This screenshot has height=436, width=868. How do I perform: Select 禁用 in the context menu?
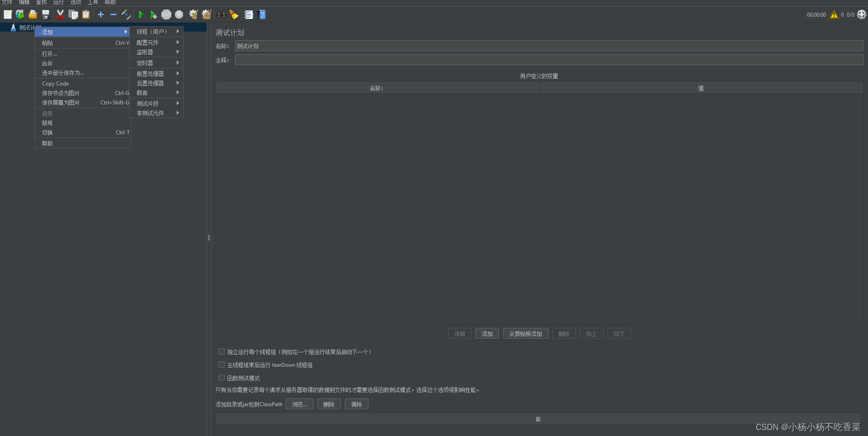pyautogui.click(x=83, y=123)
